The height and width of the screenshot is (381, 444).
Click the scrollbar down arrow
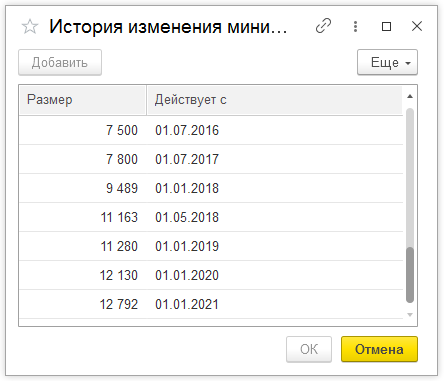click(410, 315)
